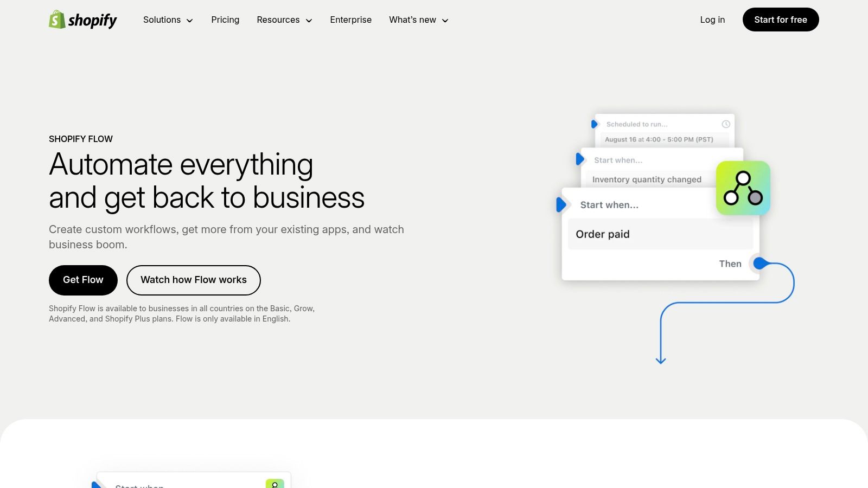
Task: Open Watch how Flow works video
Action: click(x=194, y=280)
